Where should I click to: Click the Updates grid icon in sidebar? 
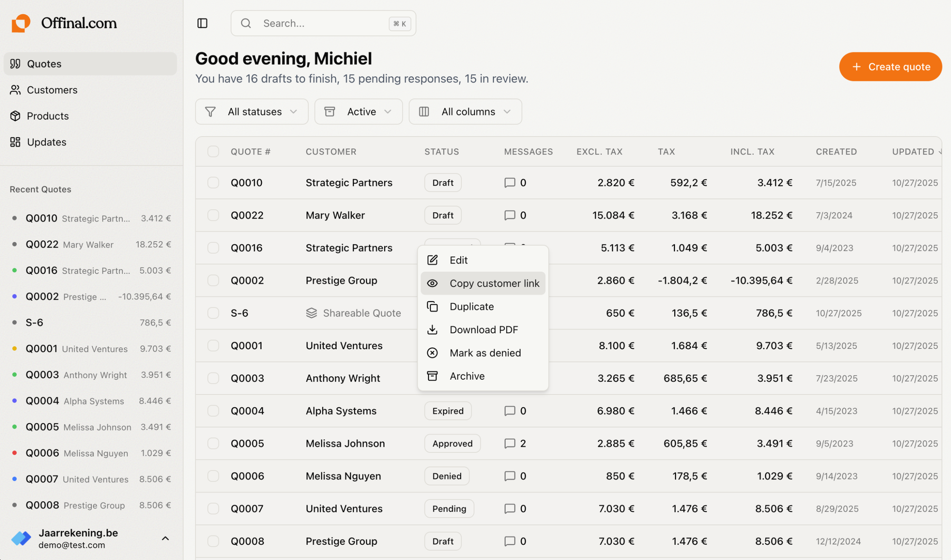(x=15, y=142)
